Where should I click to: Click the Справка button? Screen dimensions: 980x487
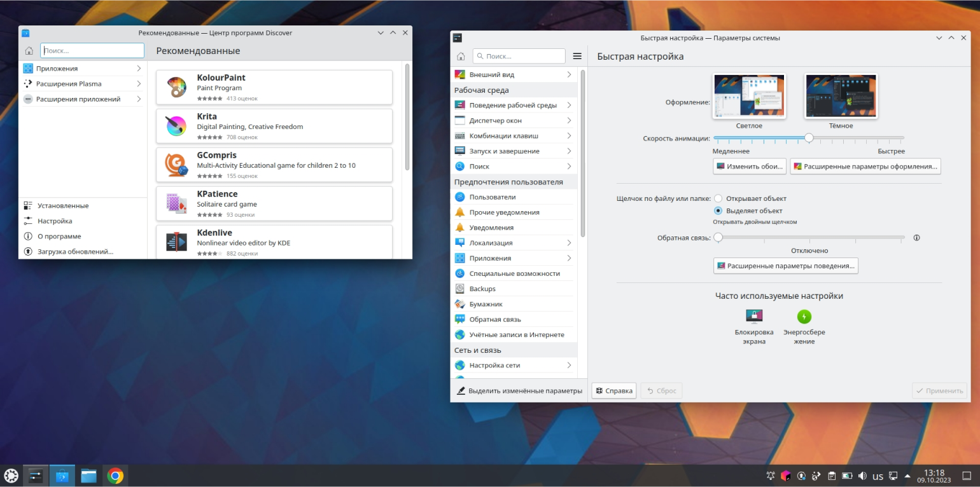click(x=614, y=391)
